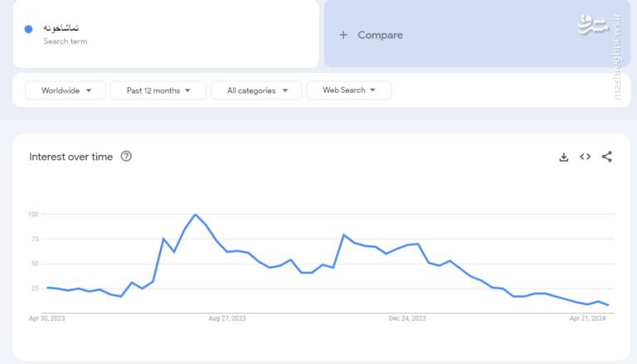Open the Worldwide region dropdown
The width and height of the screenshot is (637, 364).
66,90
